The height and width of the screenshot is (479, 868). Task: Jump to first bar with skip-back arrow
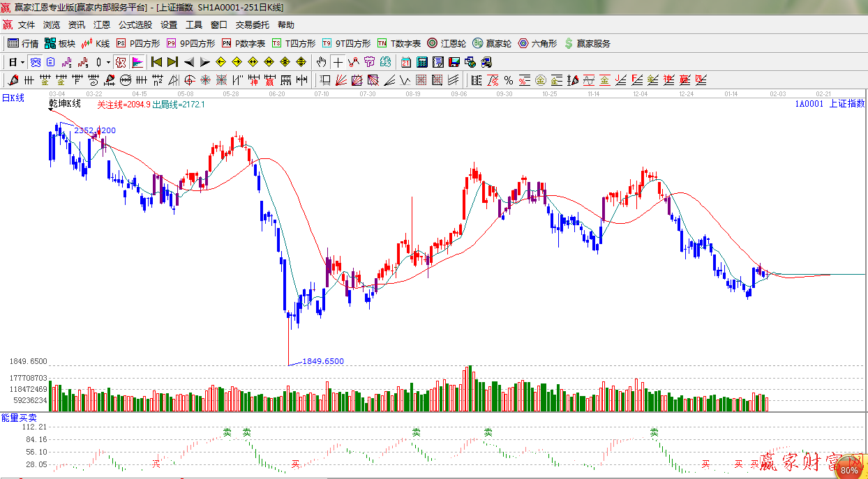(x=156, y=62)
